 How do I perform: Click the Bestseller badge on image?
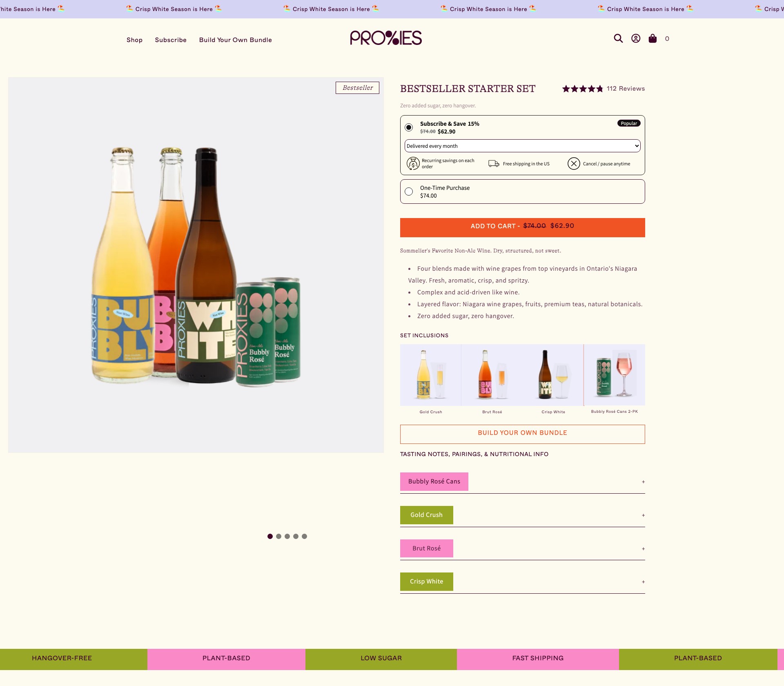point(357,88)
